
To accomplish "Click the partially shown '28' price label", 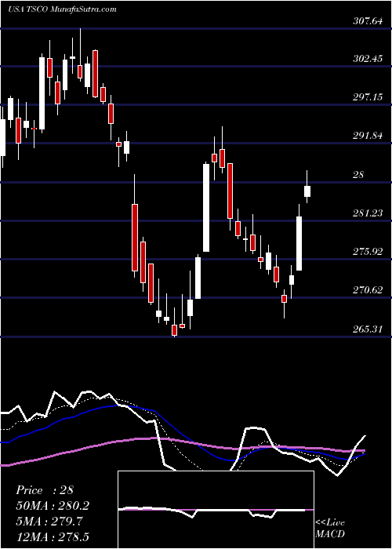I will [x=359, y=174].
